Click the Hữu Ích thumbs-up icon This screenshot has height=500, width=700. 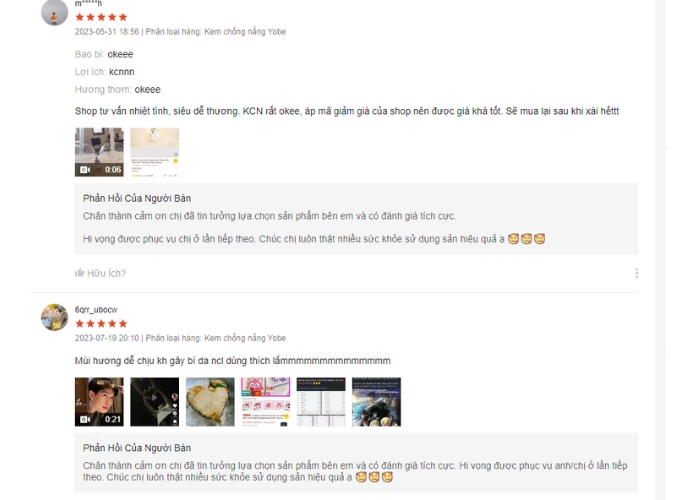point(79,273)
